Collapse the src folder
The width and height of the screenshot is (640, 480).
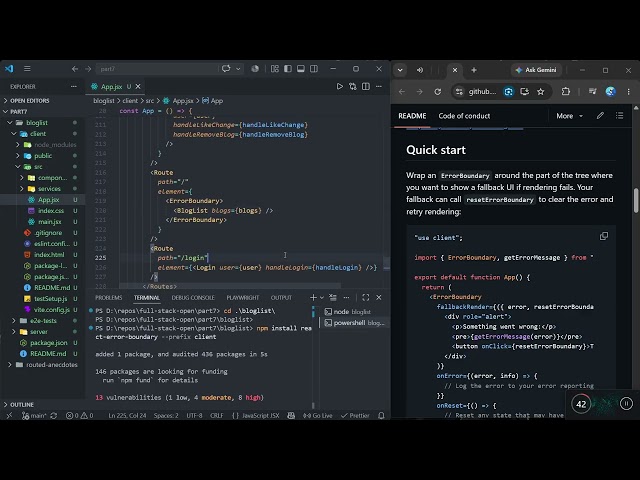pyautogui.click(x=38, y=167)
